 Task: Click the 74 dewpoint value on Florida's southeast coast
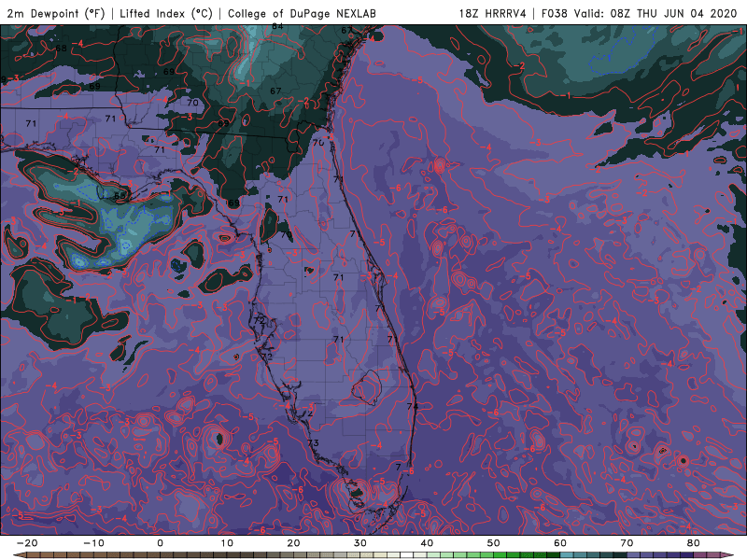(413, 406)
